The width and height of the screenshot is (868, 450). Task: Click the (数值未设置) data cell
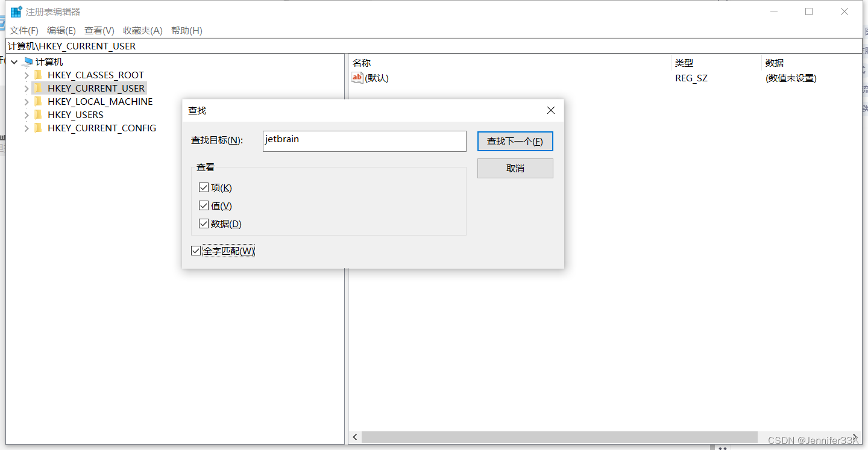pyautogui.click(x=791, y=78)
